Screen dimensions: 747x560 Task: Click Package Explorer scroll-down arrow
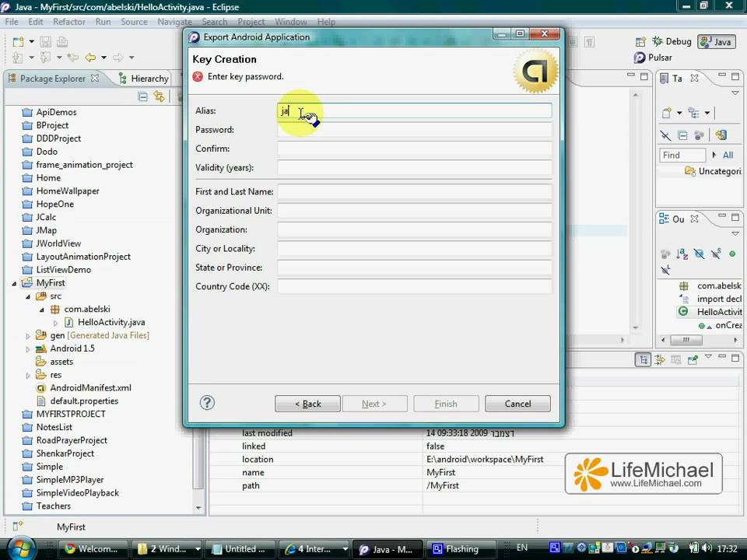tap(198, 508)
